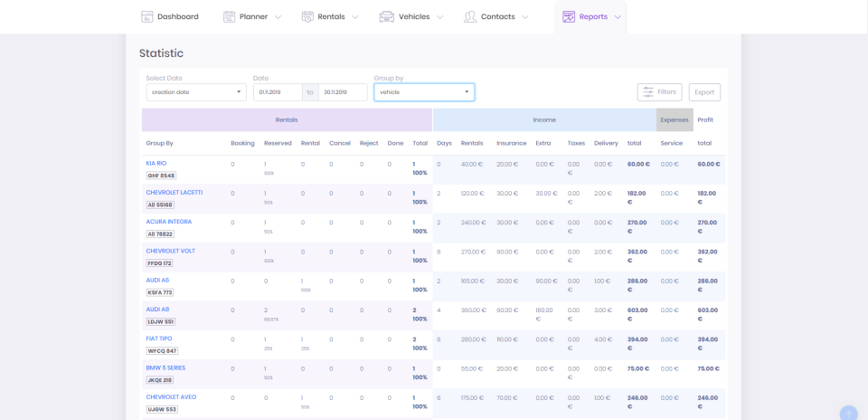Expand the Vehicles menu chevron
Screen dimensions: 868x420
pyautogui.click(x=440, y=17)
